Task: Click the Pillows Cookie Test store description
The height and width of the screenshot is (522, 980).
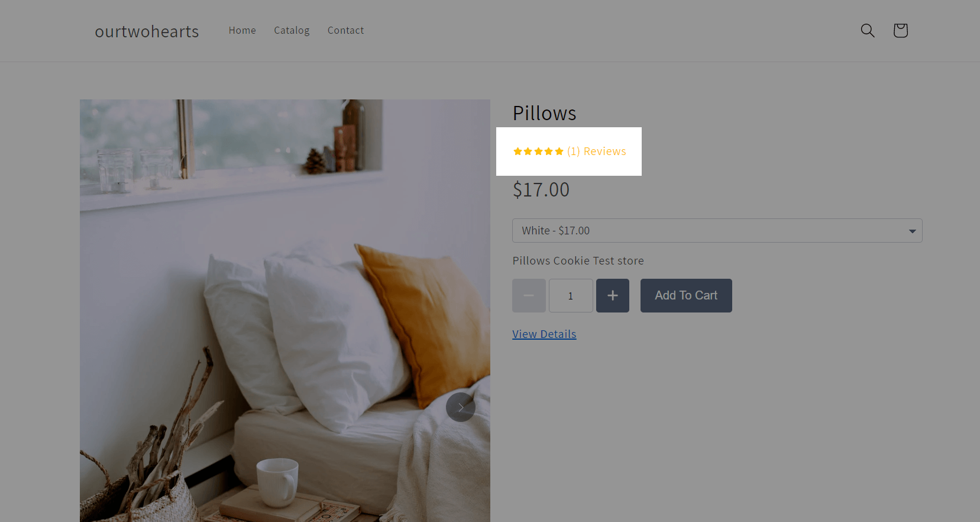Action: 578,261
